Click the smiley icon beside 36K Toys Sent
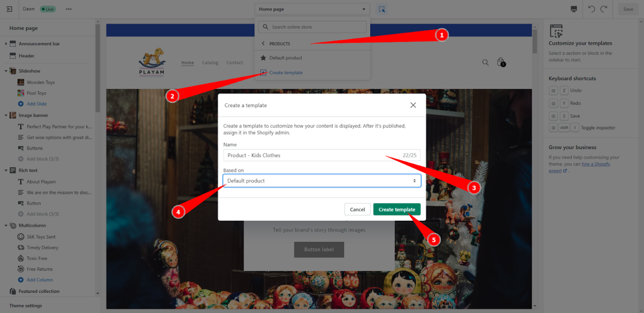Image resolution: width=644 pixels, height=313 pixels. 21,237
